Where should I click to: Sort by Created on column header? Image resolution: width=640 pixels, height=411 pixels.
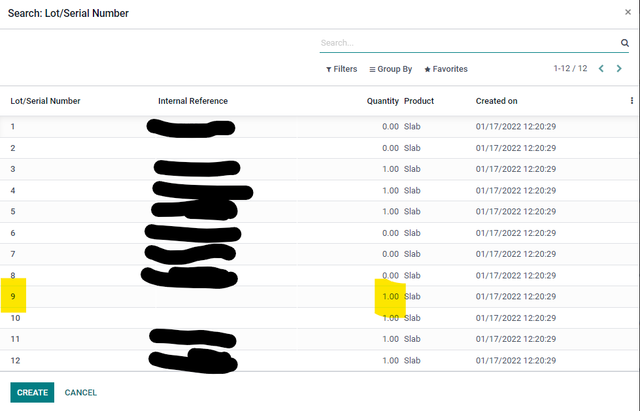point(496,101)
